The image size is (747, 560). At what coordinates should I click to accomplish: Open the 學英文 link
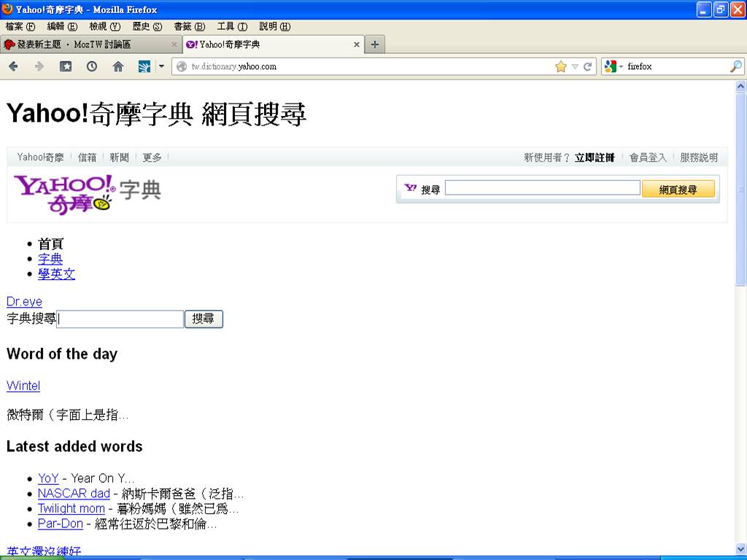point(57,274)
